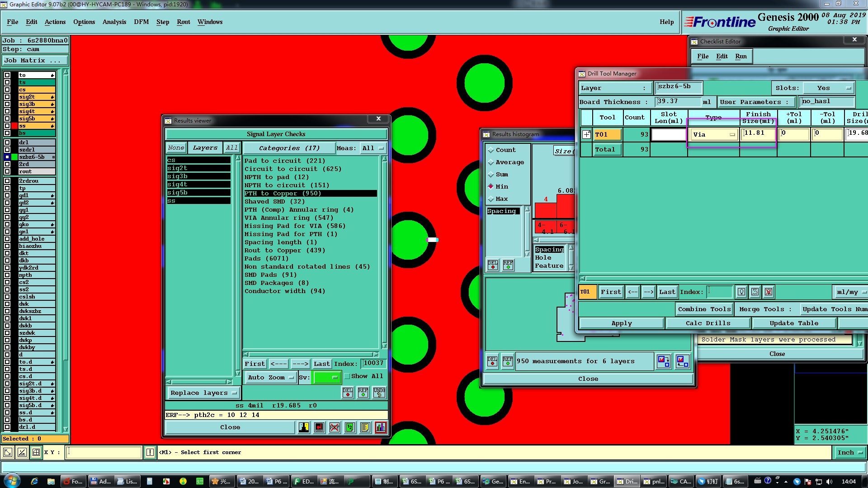Select the Min radio option
Viewport: 868px width, 488px height.
[x=491, y=186]
